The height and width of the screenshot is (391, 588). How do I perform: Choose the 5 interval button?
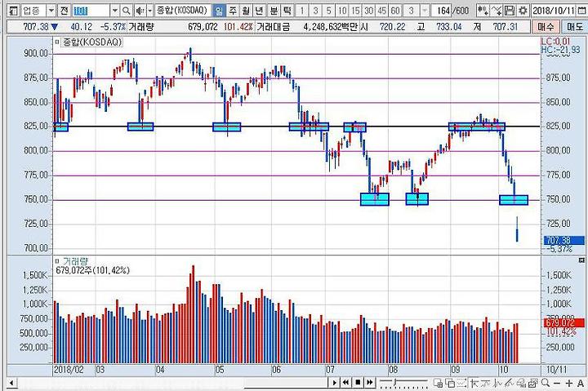click(328, 11)
